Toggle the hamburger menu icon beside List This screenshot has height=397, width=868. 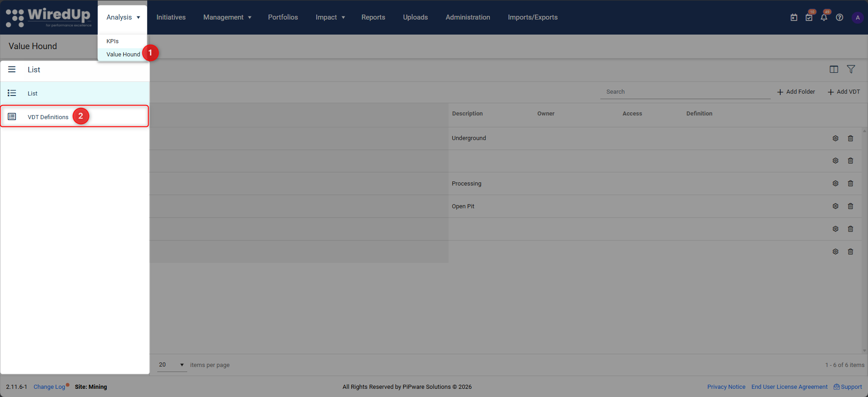[12, 70]
